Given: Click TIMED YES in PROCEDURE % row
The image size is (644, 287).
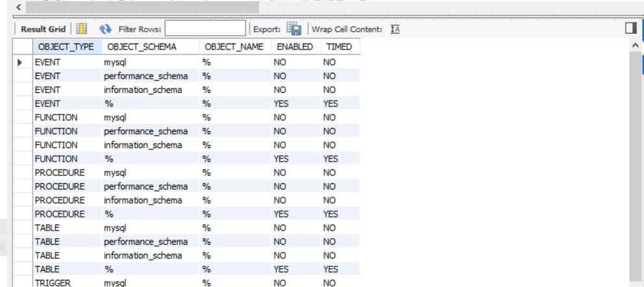Looking at the screenshot, I should [341, 214].
